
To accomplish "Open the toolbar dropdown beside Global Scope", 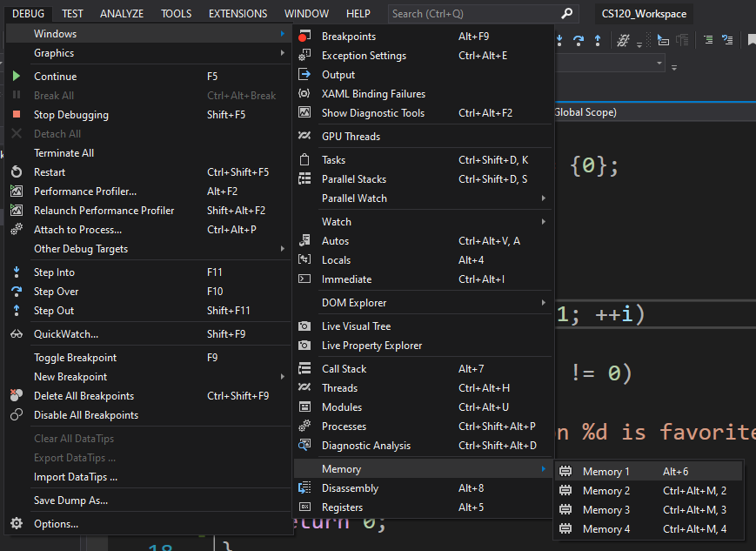I will tap(659, 64).
